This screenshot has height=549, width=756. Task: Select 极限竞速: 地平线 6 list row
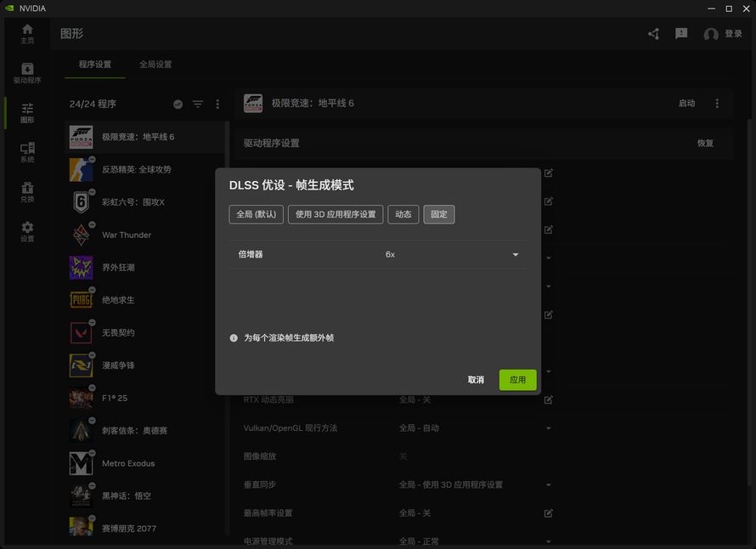[x=144, y=137]
